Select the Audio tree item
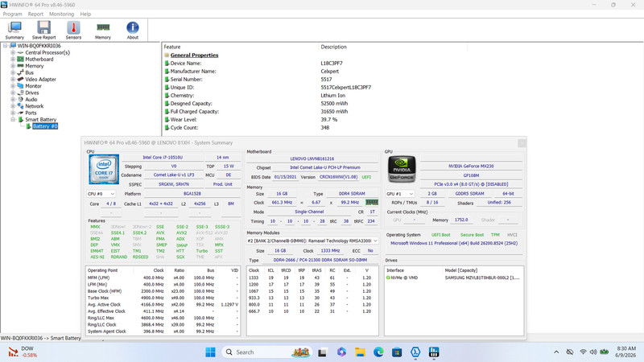Viewport: 644px width, 362px height. (31, 99)
